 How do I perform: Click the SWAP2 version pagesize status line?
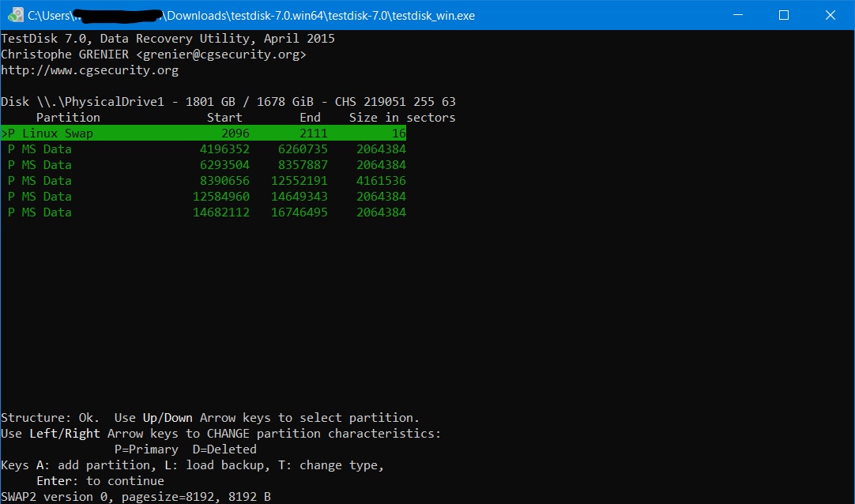click(x=136, y=497)
